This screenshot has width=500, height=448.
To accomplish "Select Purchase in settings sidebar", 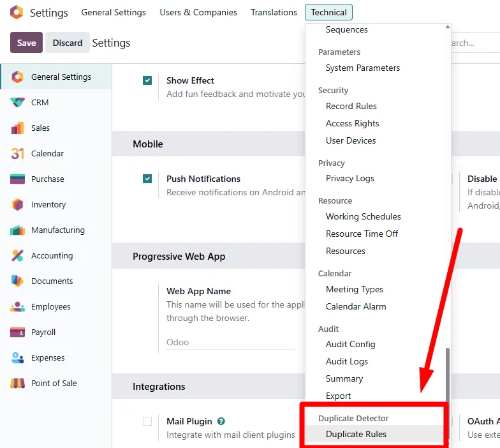I will coord(56,179).
